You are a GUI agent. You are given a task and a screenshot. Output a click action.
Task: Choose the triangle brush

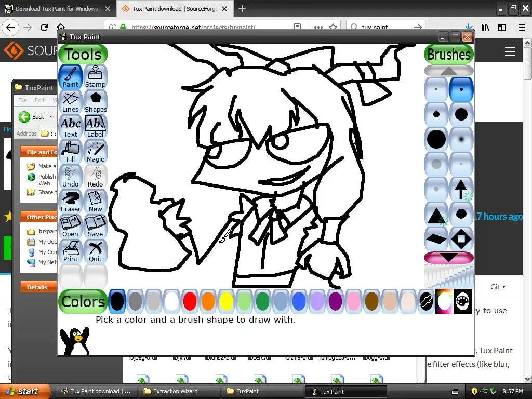[x=436, y=215]
